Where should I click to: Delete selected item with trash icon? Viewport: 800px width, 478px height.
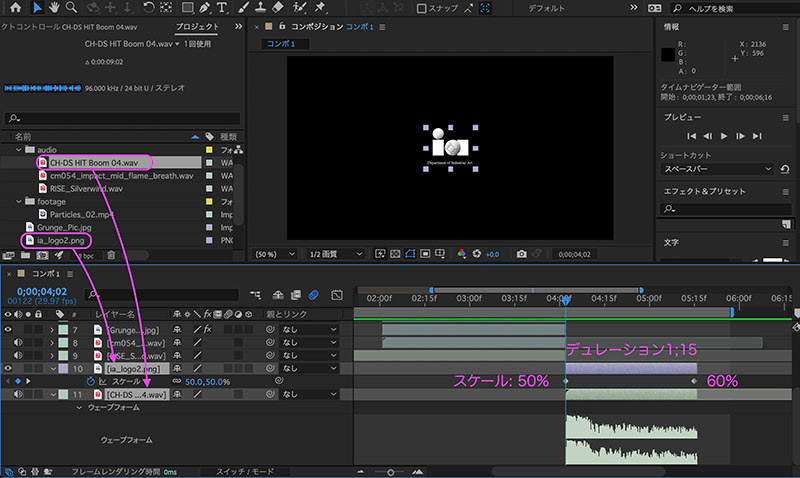point(111,255)
